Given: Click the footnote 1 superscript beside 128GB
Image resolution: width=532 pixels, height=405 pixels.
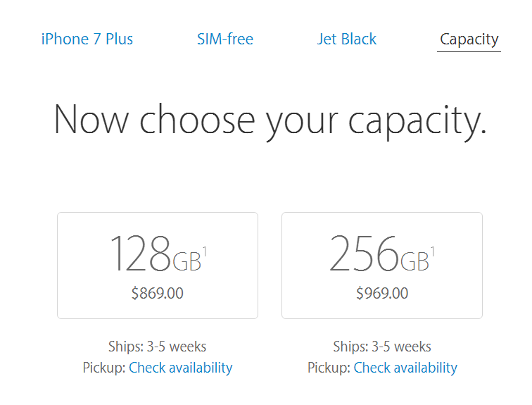Looking at the screenshot, I should pos(205,250).
